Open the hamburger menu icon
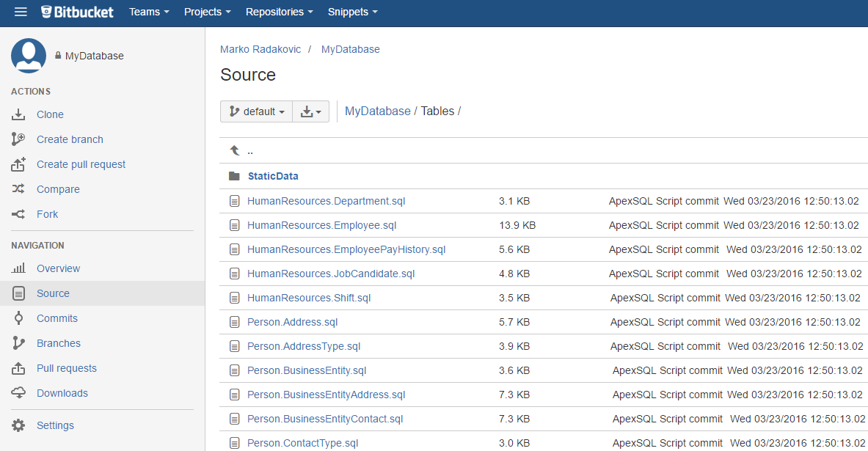 [21, 12]
